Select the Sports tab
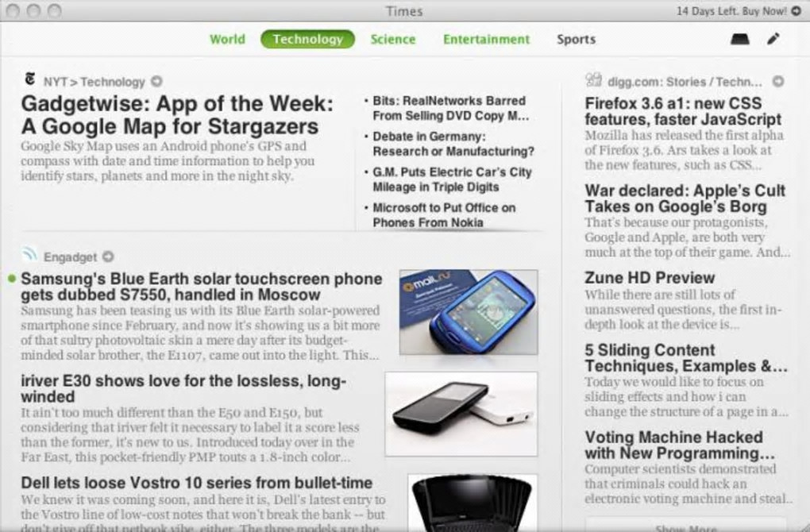Screen dimensions: 810x532 [576, 39]
